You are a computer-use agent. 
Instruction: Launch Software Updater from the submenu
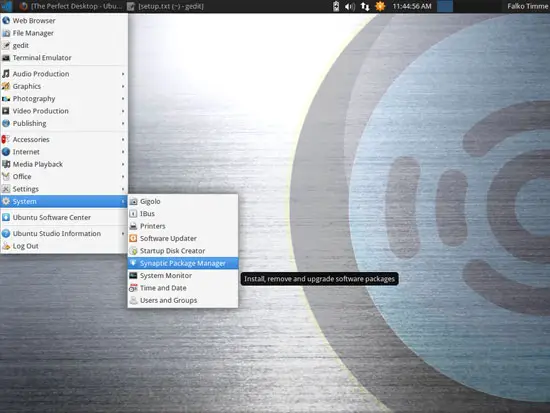pos(183,238)
